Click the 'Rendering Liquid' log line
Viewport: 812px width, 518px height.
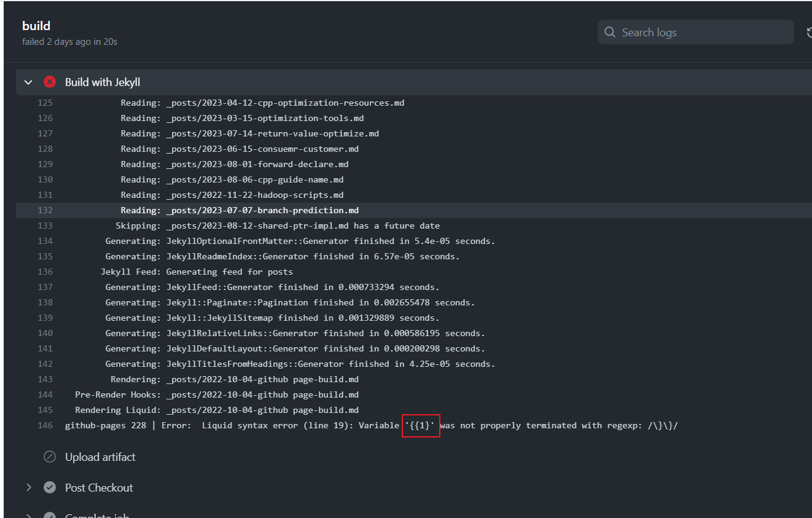217,410
